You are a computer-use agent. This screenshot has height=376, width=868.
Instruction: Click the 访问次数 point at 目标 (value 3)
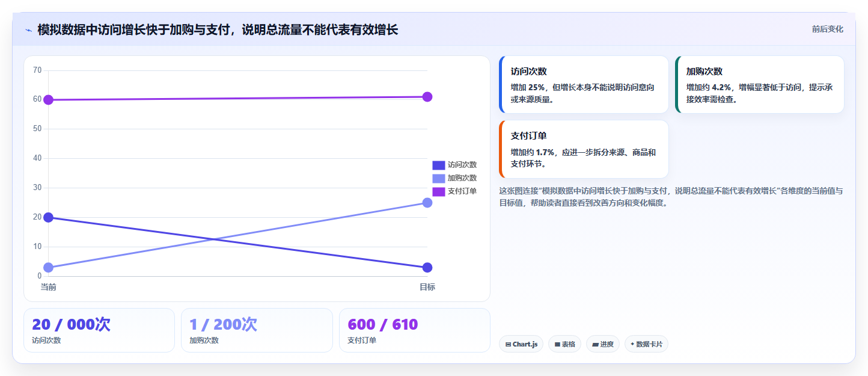(x=427, y=268)
